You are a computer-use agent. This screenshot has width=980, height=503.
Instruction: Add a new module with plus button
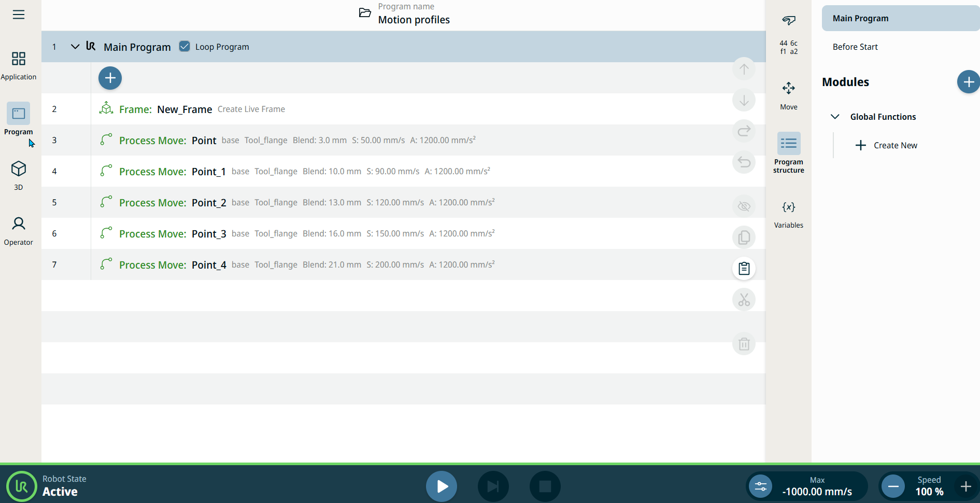coord(968,82)
